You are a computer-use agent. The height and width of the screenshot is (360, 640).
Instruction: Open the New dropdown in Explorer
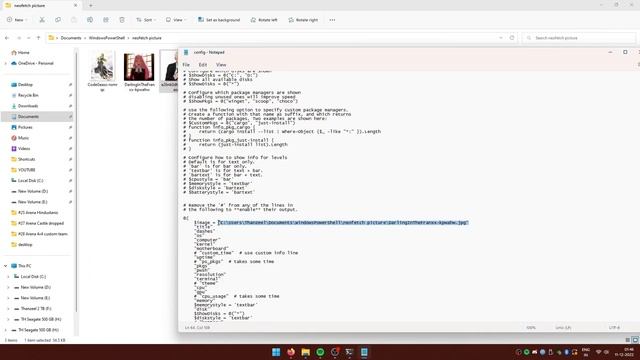pyautogui.click(x=17, y=20)
